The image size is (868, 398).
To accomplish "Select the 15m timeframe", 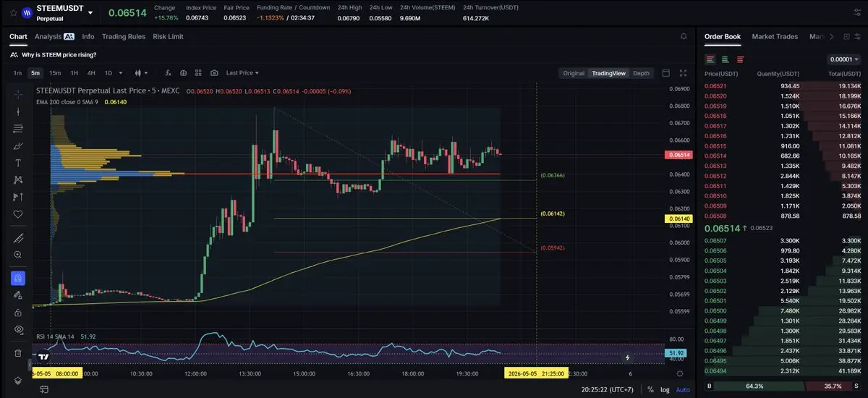I will (55, 73).
